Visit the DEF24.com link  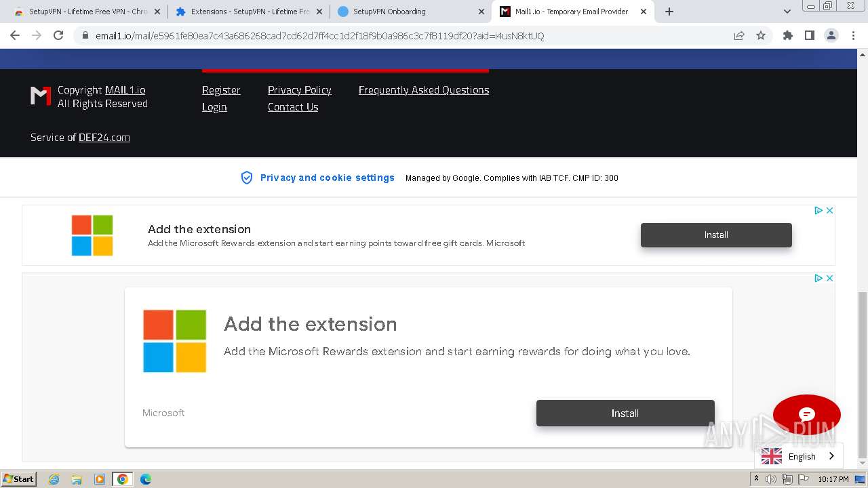(104, 138)
